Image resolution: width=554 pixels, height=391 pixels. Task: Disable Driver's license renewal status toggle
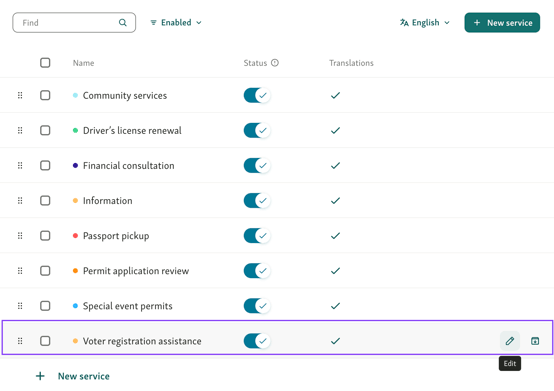tap(257, 130)
